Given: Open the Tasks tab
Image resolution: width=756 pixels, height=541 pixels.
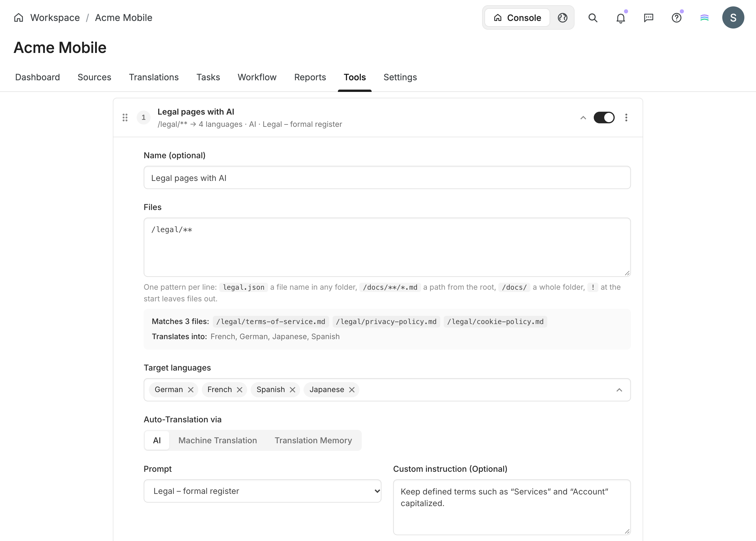Looking at the screenshot, I should [208, 77].
